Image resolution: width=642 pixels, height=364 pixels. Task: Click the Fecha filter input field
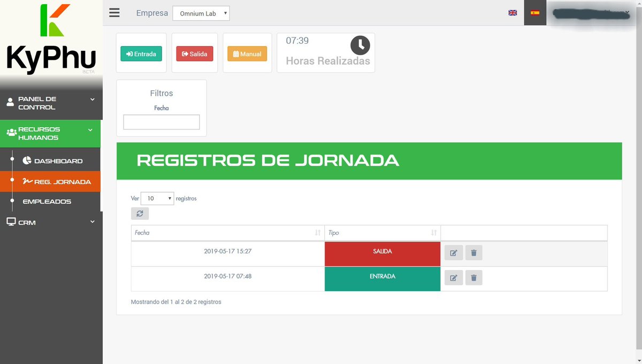tap(162, 122)
